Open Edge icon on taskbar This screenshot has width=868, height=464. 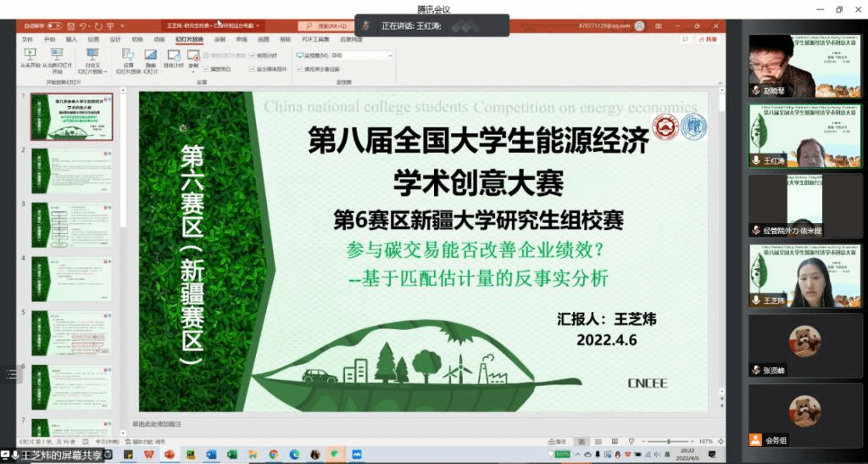[x=294, y=455]
